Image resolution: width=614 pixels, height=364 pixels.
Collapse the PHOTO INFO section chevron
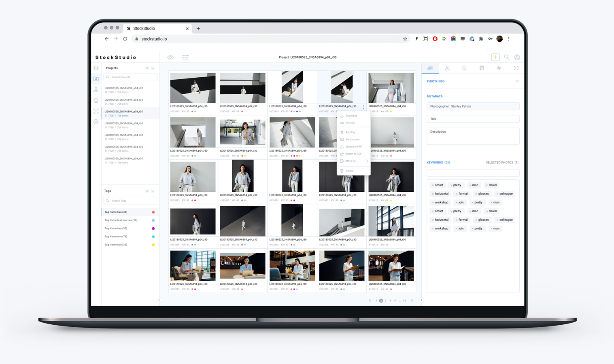pos(517,81)
